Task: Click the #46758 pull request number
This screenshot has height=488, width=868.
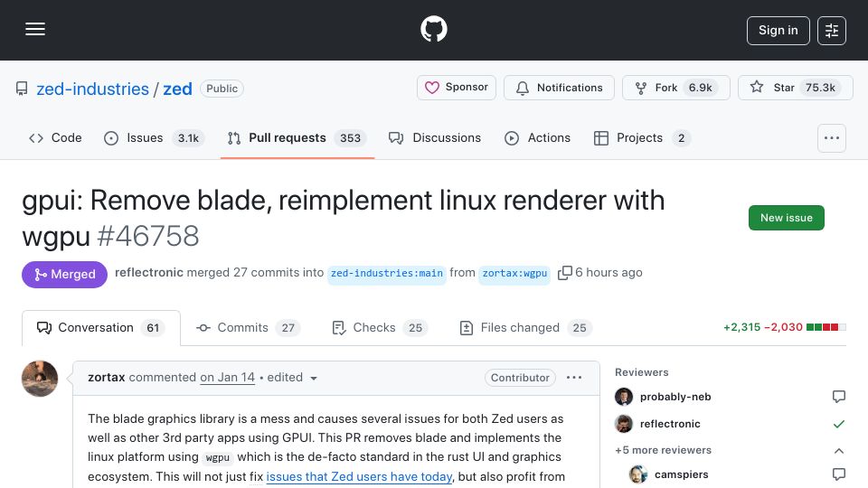Action: 147,236
